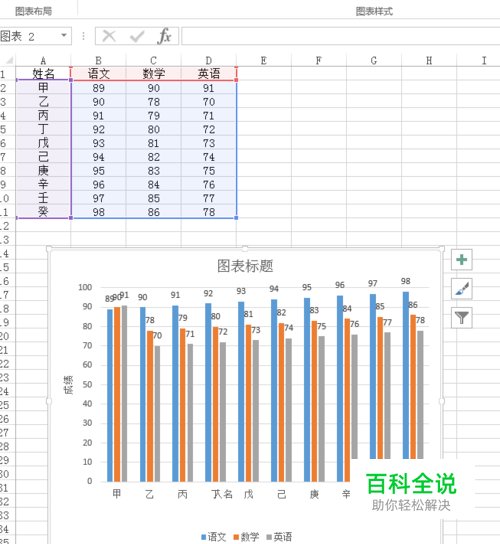Click the orange 数学 bar for 乙
Screen dimensions: 500x544
(x=150, y=406)
